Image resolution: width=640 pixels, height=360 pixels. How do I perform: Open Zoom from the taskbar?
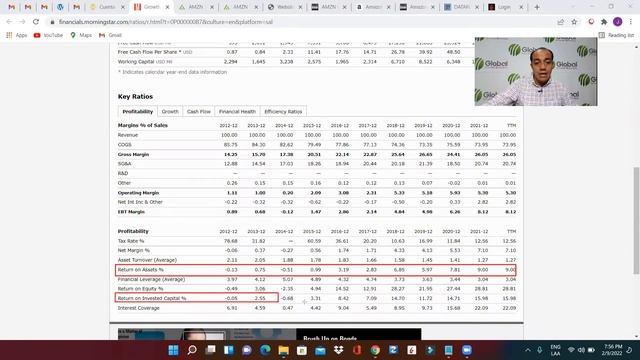click(467, 350)
